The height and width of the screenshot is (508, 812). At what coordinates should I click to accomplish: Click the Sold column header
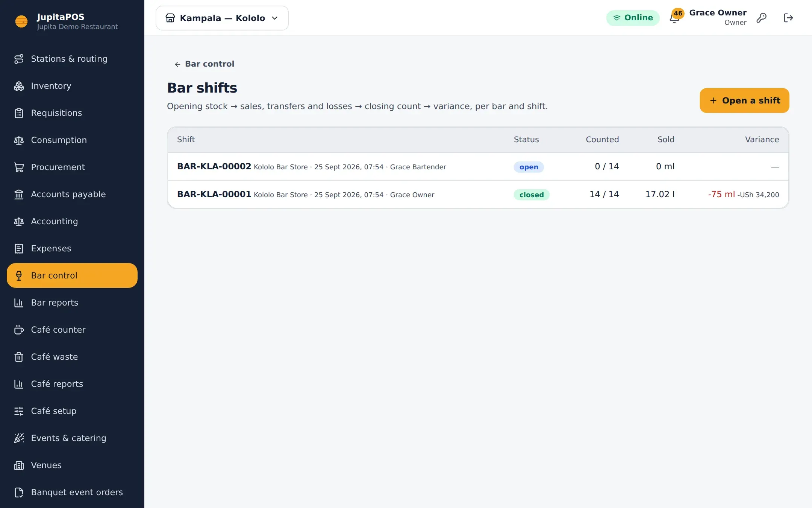click(666, 140)
